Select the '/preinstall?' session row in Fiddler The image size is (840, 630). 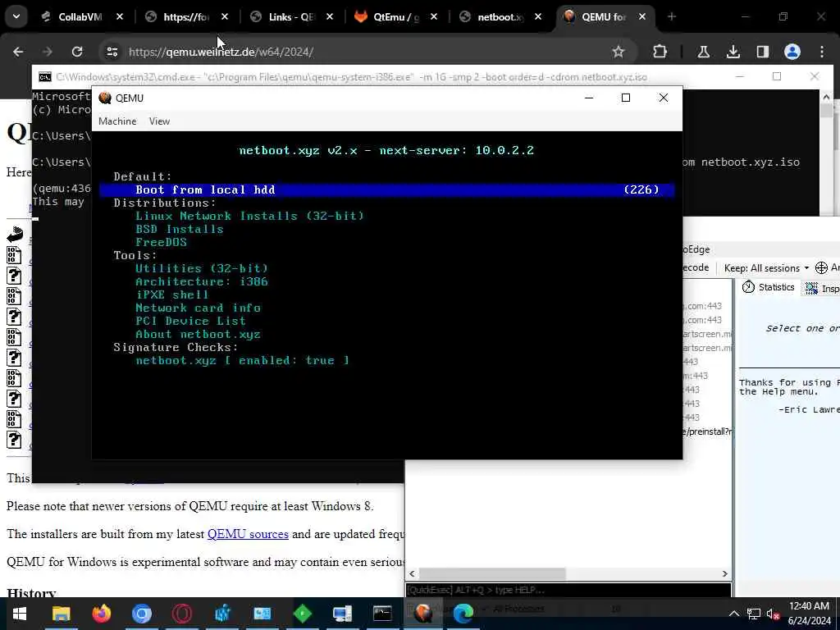point(707,431)
